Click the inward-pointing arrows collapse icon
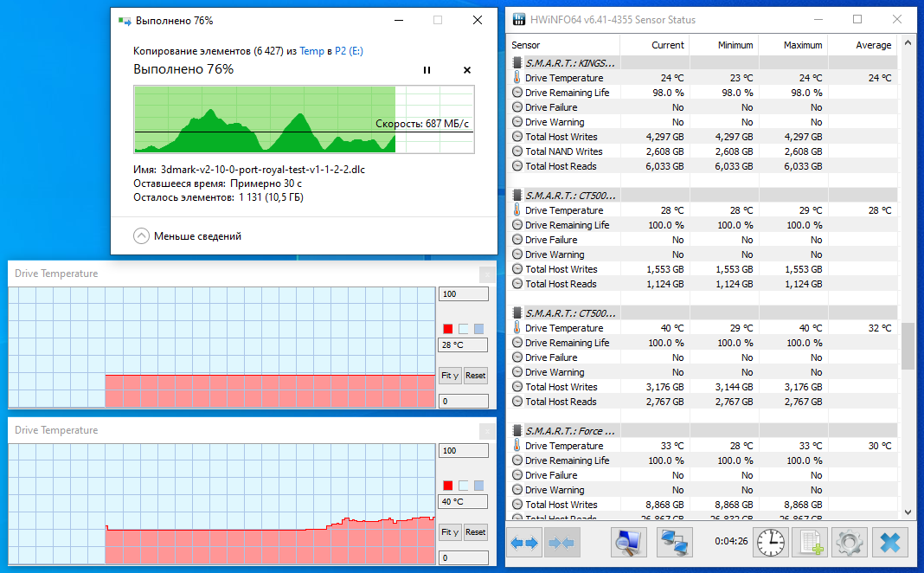This screenshot has height=573, width=924. tap(562, 542)
